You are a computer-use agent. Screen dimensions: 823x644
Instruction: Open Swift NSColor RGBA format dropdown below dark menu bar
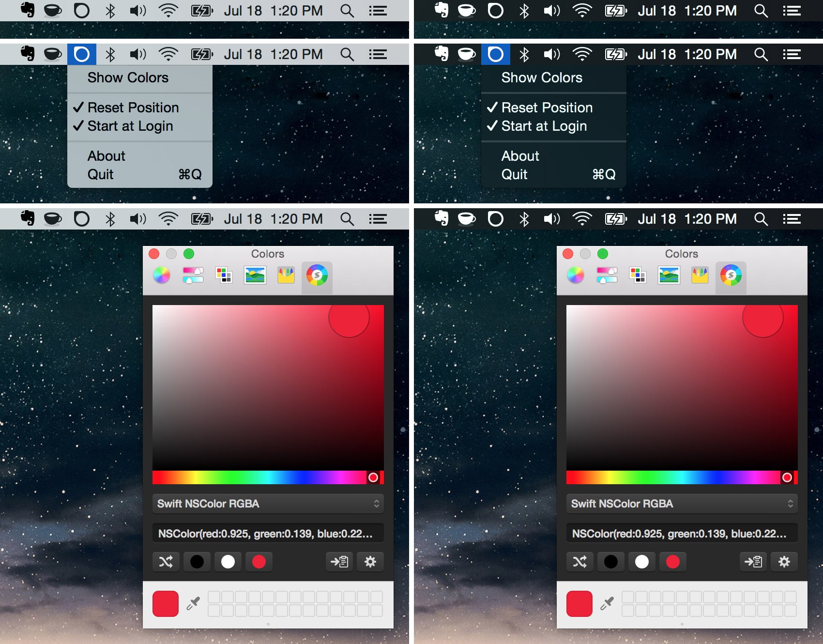coord(682,504)
